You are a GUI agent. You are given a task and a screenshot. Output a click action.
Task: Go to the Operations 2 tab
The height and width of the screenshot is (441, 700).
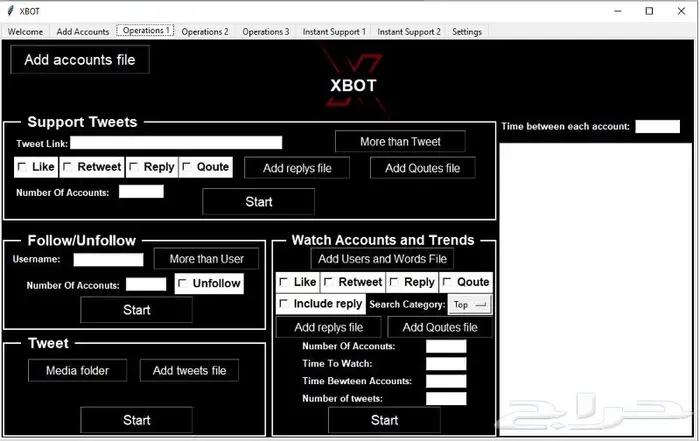(x=205, y=32)
